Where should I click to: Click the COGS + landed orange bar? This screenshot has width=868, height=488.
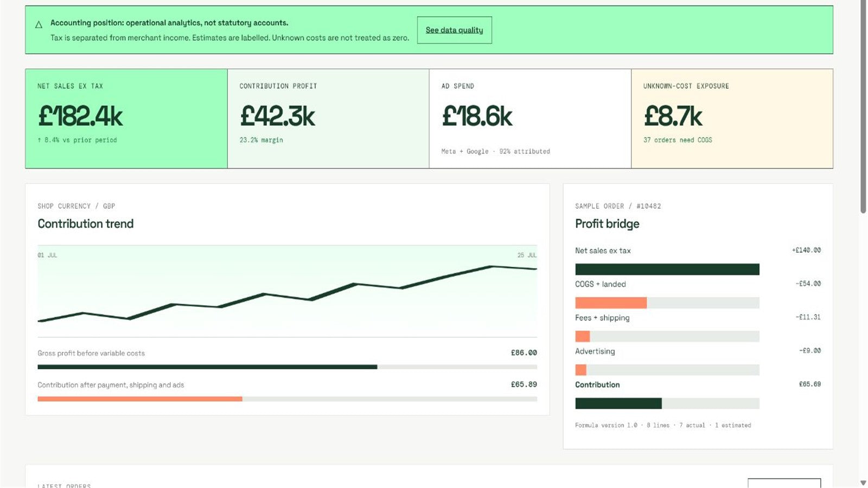611,303
